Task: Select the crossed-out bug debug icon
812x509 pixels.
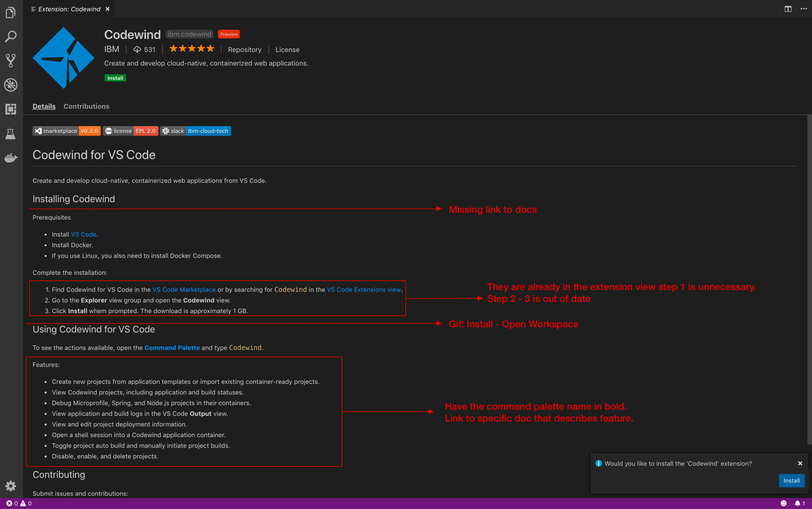Action: (x=10, y=85)
